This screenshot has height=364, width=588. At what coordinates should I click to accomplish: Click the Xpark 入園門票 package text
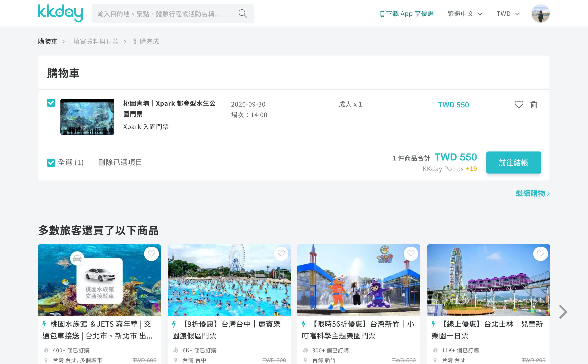146,127
